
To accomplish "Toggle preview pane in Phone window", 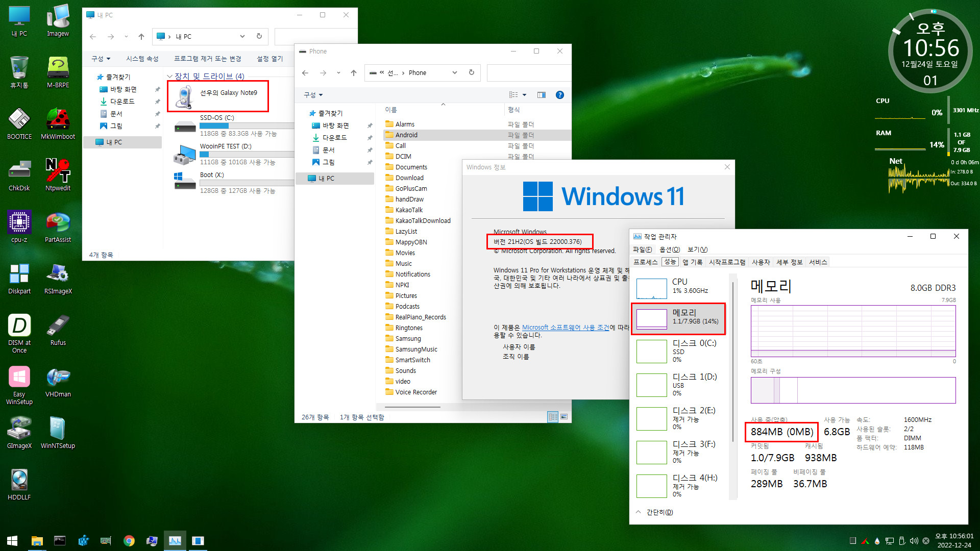I will click(542, 95).
